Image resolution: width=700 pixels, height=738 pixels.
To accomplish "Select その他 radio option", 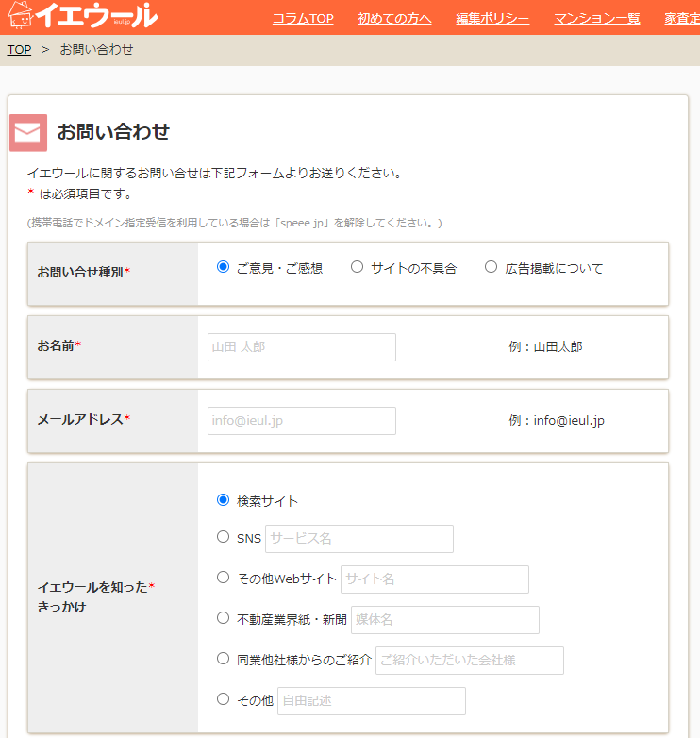I will 223,699.
